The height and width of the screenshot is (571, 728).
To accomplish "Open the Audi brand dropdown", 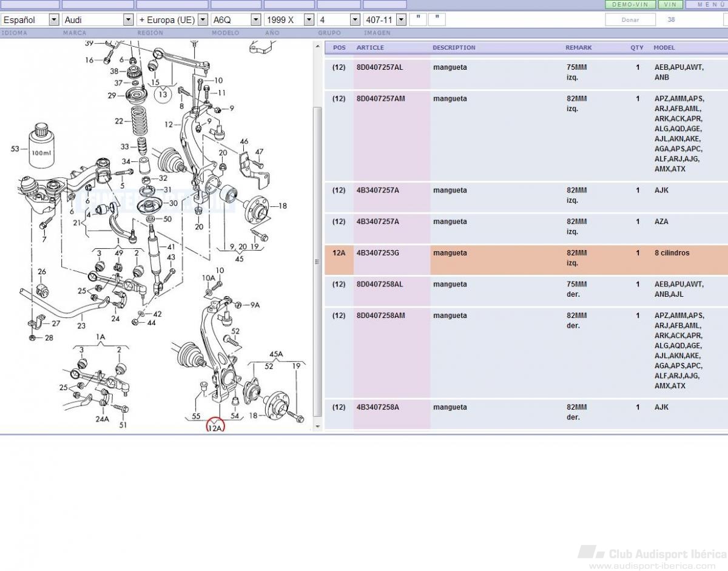I will (98, 19).
